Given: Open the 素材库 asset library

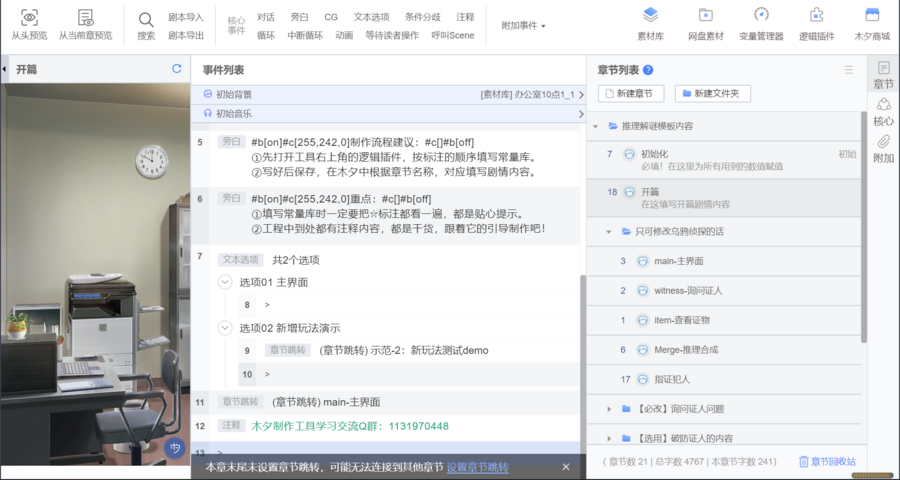Looking at the screenshot, I should pos(651,16).
